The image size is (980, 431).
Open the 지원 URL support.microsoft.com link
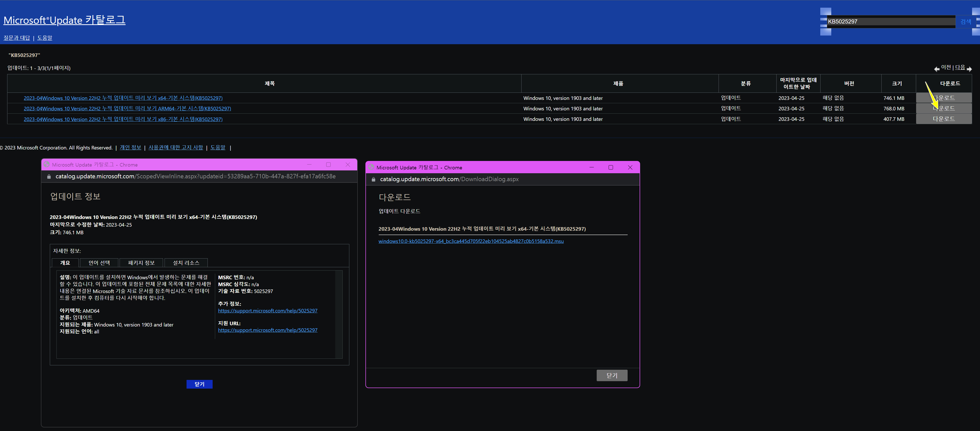268,330
